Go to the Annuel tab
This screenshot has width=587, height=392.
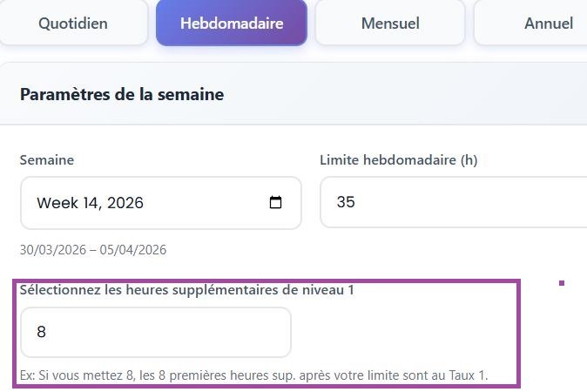click(x=548, y=24)
